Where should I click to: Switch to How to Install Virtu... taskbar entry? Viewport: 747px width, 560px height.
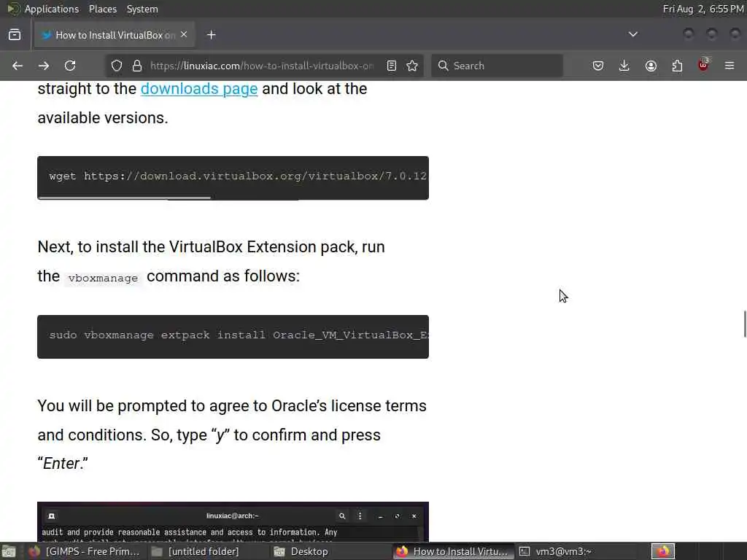pos(452,551)
